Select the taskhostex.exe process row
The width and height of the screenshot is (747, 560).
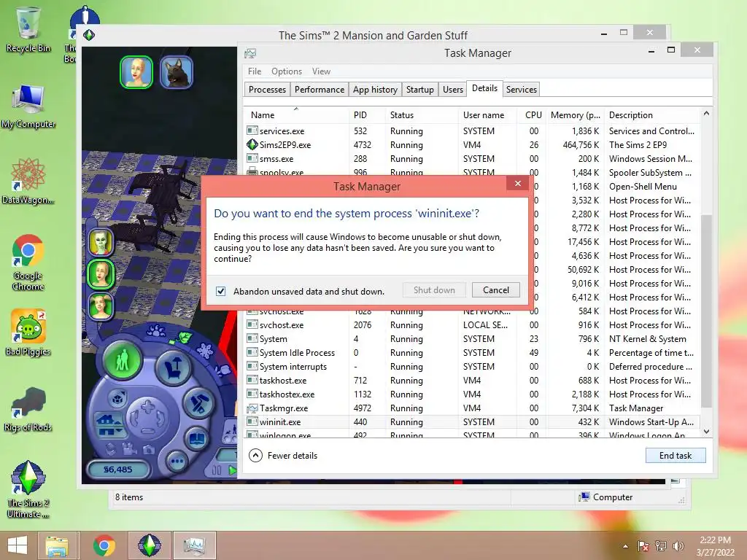click(x=472, y=394)
